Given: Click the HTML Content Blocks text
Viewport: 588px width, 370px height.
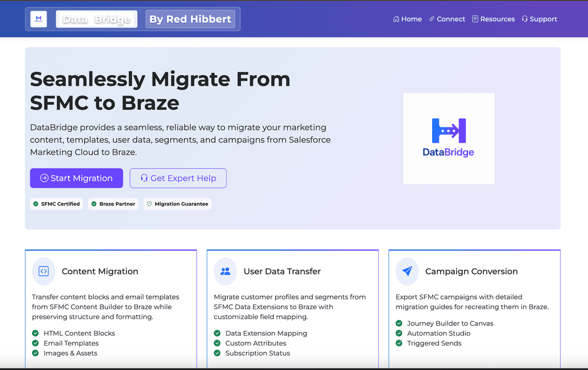Looking at the screenshot, I should 79,333.
